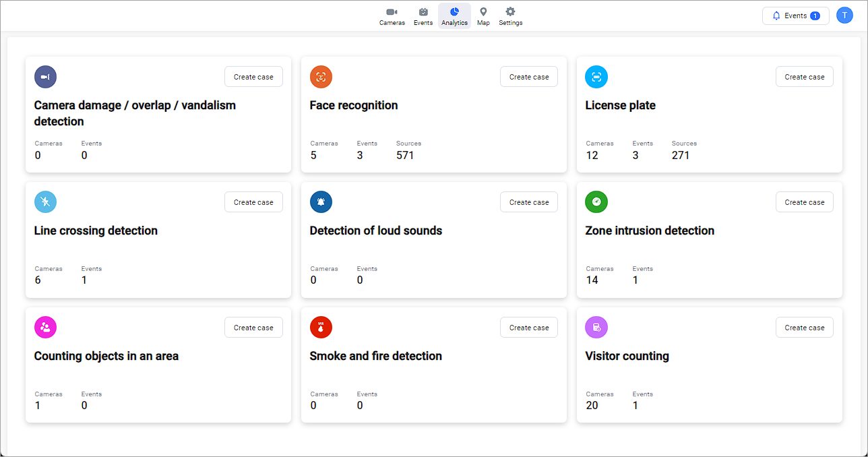Open the Events notifications button
This screenshot has width=868, height=457.
795,16
